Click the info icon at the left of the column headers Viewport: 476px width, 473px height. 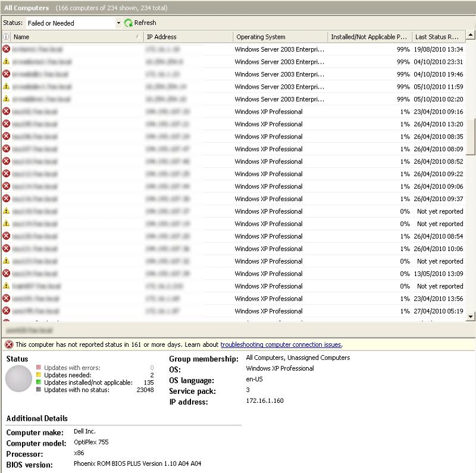(x=5, y=36)
